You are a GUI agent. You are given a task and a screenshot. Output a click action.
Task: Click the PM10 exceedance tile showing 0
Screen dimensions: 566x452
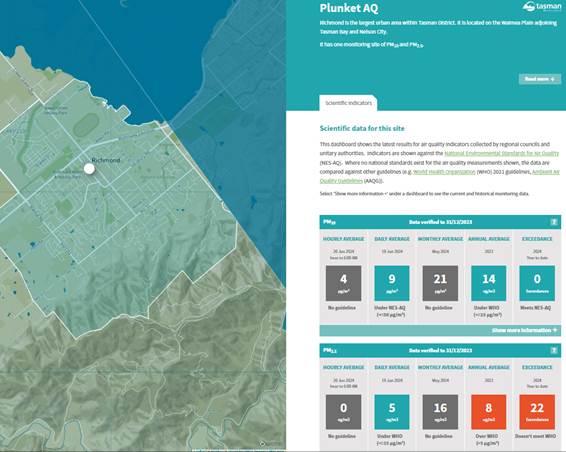(537, 283)
